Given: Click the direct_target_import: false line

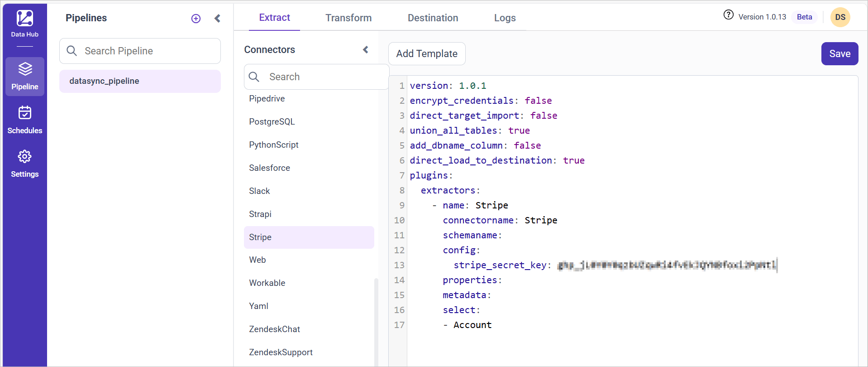Looking at the screenshot, I should (x=483, y=116).
